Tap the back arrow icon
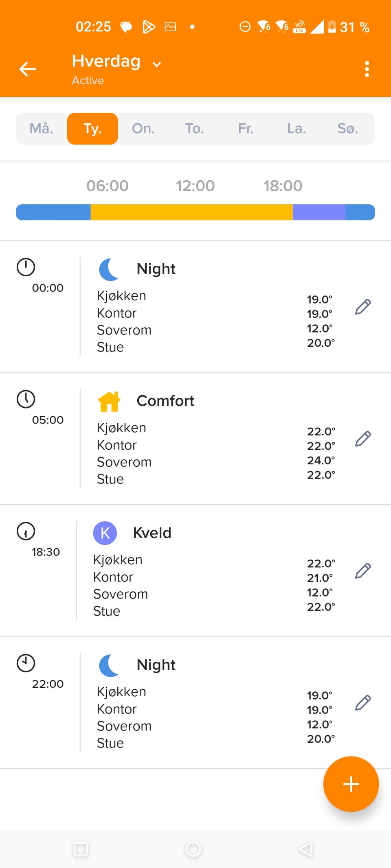Screen dimensions: 391x868 (x=28, y=69)
